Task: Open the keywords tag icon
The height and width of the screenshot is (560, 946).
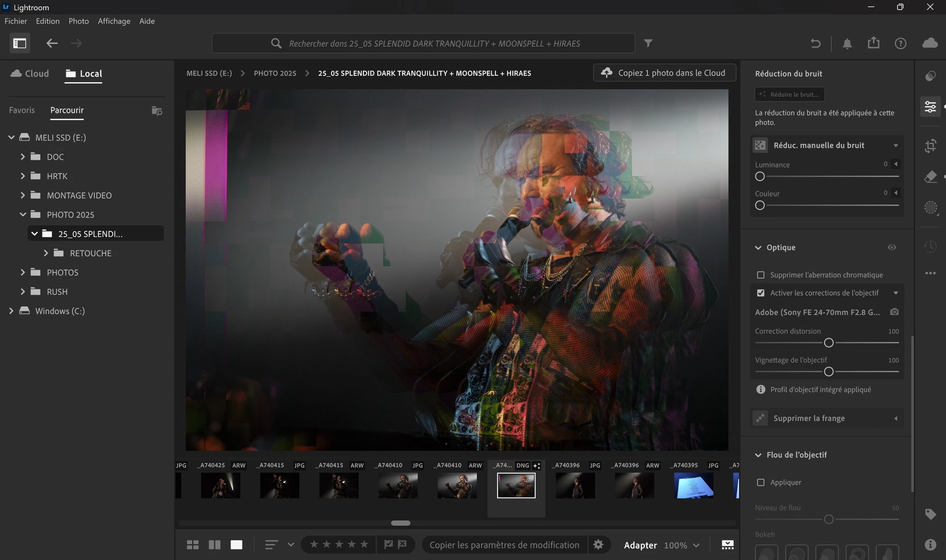Action: click(x=930, y=514)
